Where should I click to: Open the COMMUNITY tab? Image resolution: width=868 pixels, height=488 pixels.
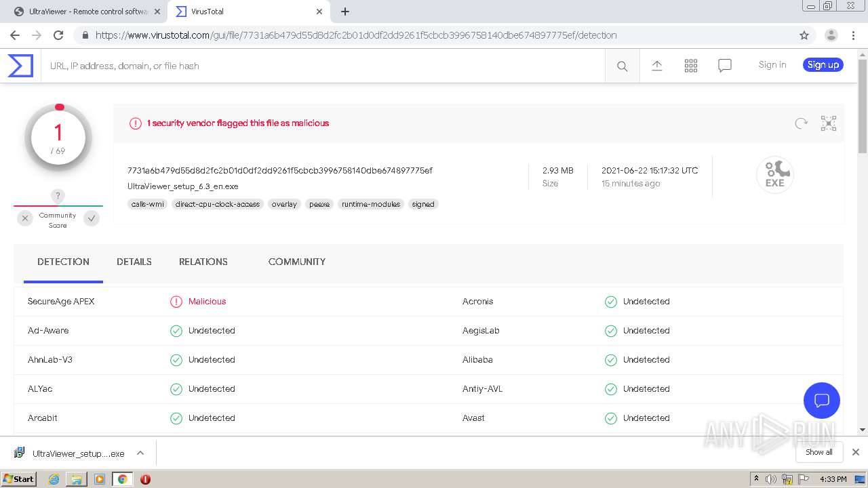pos(297,262)
